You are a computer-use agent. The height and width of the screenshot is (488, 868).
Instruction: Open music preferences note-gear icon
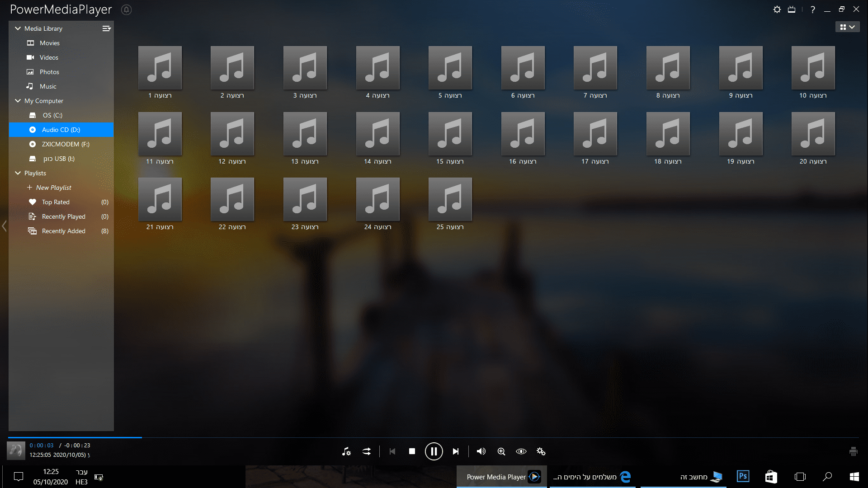tap(346, 451)
